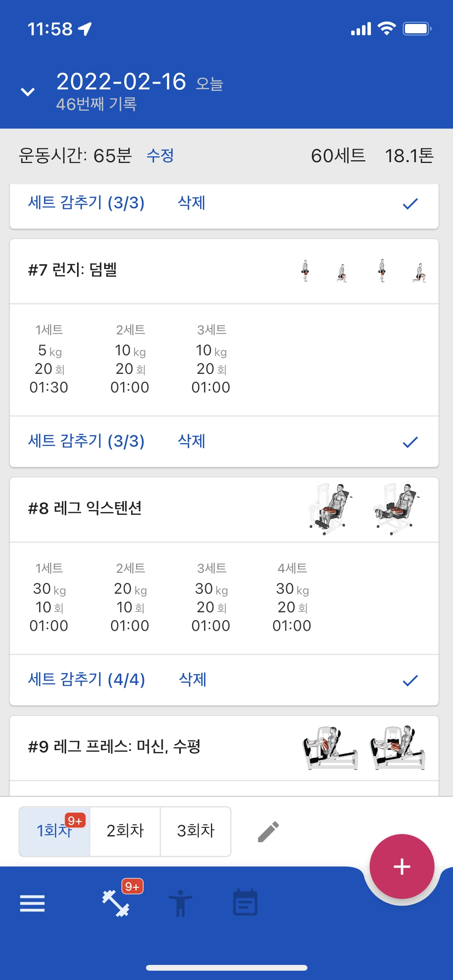The height and width of the screenshot is (980, 453).
Task: Tap 삭제 under 레그 익스텐션
Action: pyautogui.click(x=192, y=680)
